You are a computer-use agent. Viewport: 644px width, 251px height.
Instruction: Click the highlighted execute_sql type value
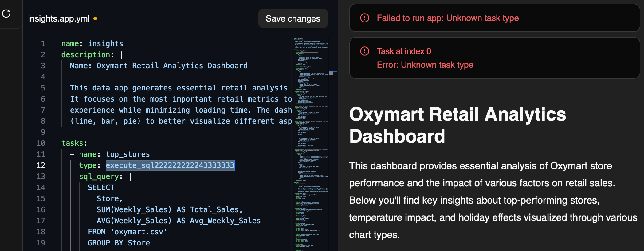click(170, 165)
